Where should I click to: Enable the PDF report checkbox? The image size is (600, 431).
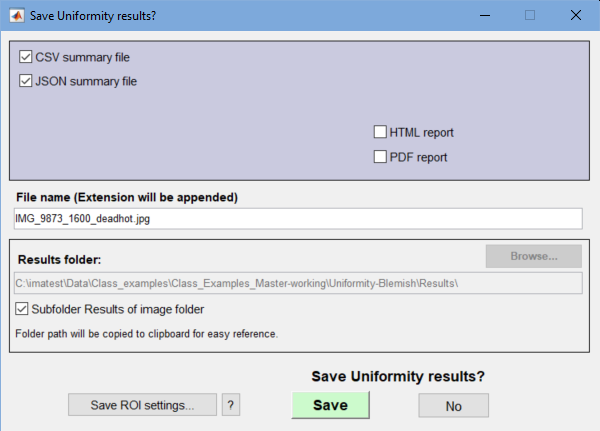point(380,157)
